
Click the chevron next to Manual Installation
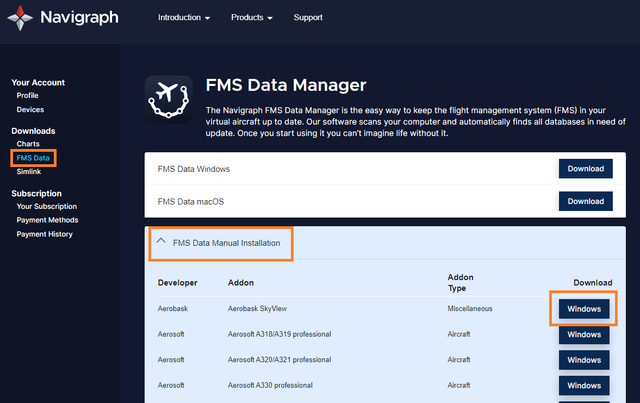click(161, 241)
